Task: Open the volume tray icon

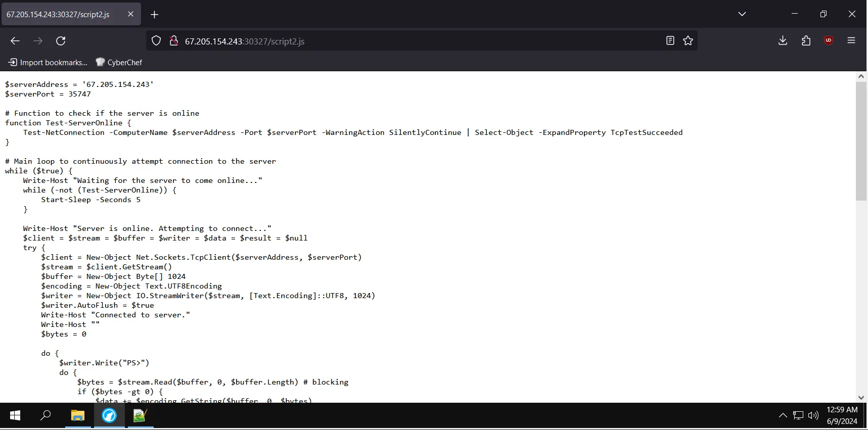Action: (813, 415)
